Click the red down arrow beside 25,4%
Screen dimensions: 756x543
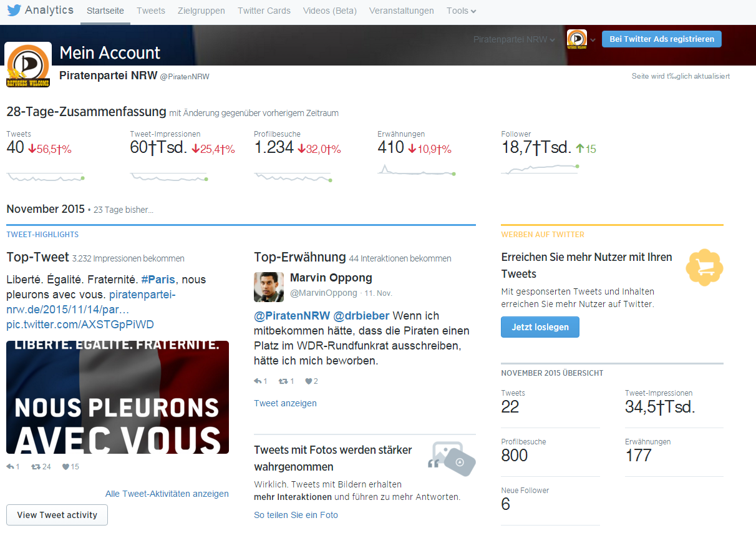coord(195,149)
